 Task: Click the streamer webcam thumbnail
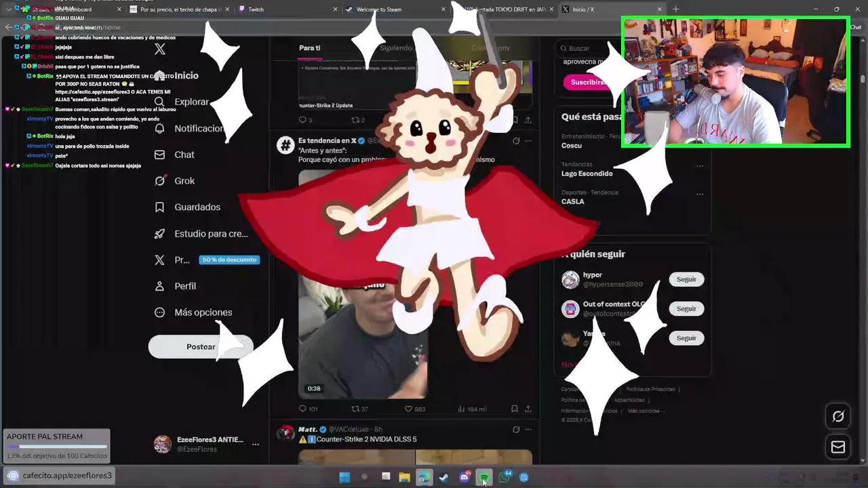point(736,82)
